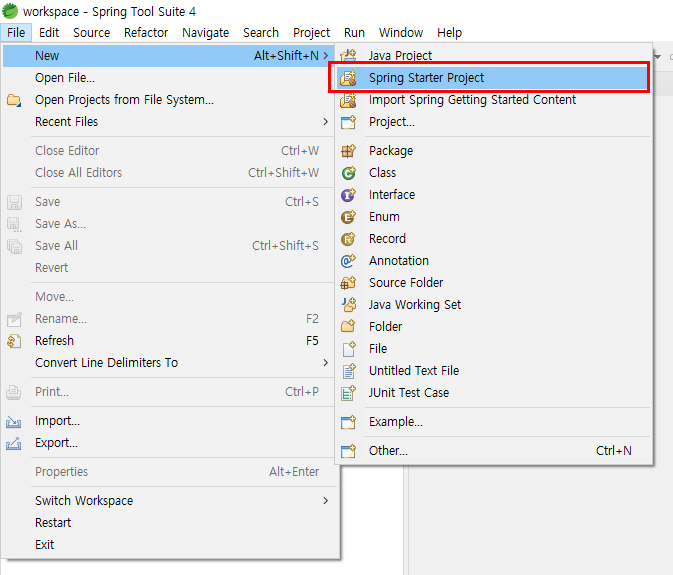Click the Open Projects from File System folder icon
673x575 pixels.
click(14, 100)
